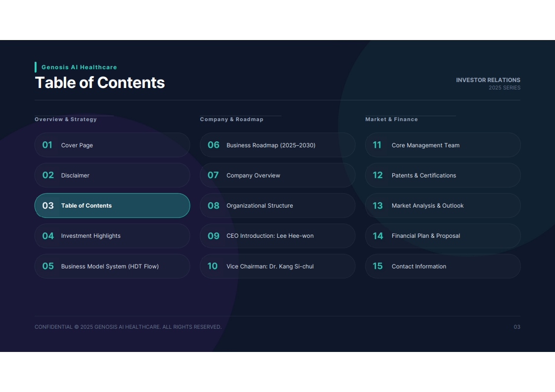This screenshot has height=392, width=555.
Task: Jump to 09 CEO Introduction: Lee Hee-won
Action: [277, 236]
